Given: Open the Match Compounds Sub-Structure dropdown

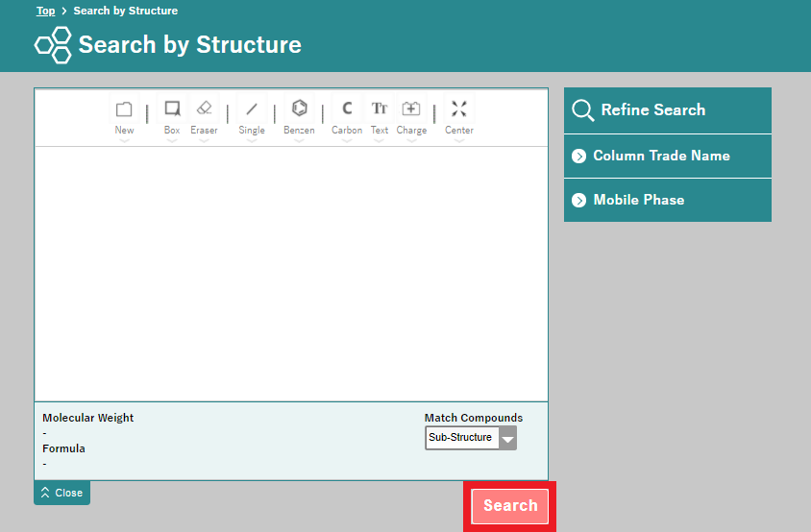Looking at the screenshot, I should click(471, 438).
